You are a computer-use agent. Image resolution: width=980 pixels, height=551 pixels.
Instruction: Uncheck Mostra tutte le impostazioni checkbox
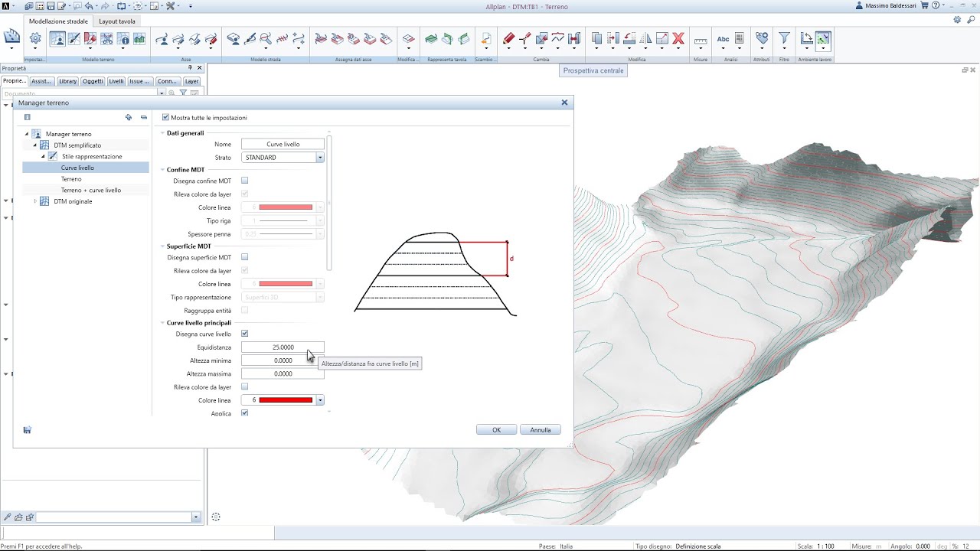(x=165, y=118)
